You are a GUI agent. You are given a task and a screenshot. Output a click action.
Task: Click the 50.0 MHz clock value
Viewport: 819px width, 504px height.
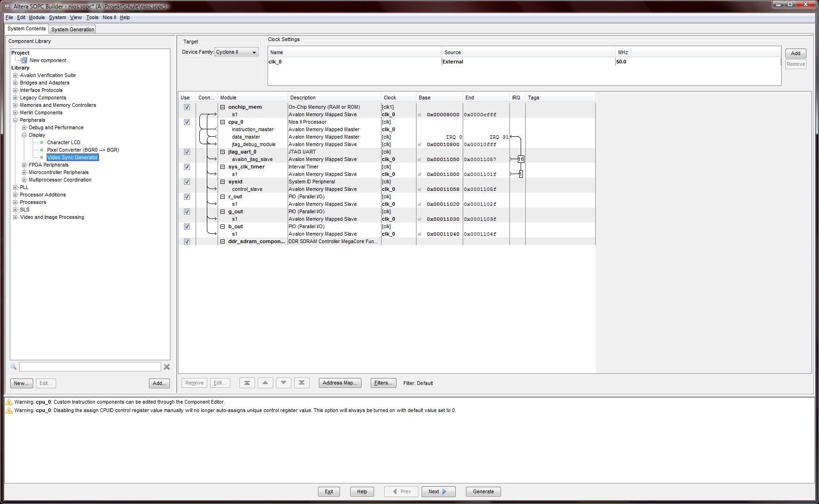pos(621,62)
